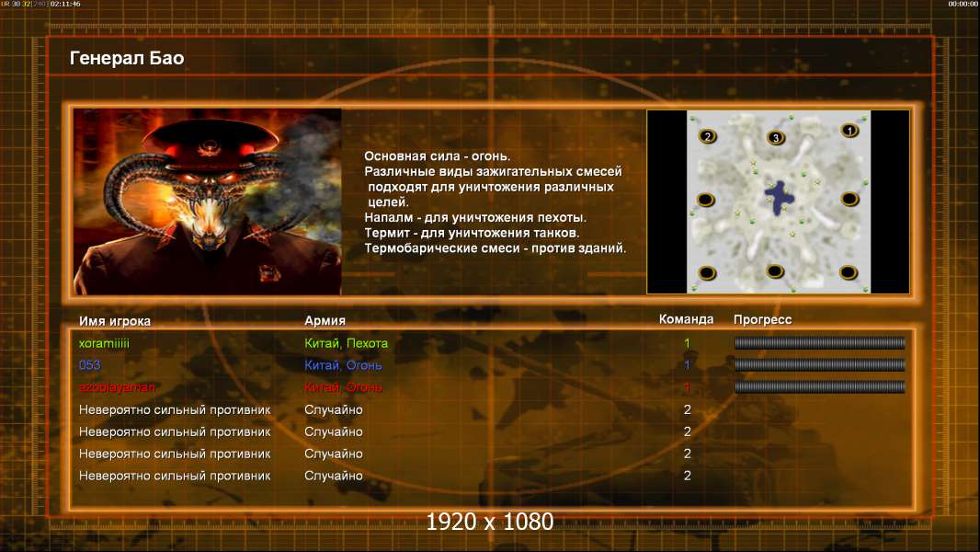
Task: Click xoramiiiii's loading progress bar
Action: (x=819, y=342)
